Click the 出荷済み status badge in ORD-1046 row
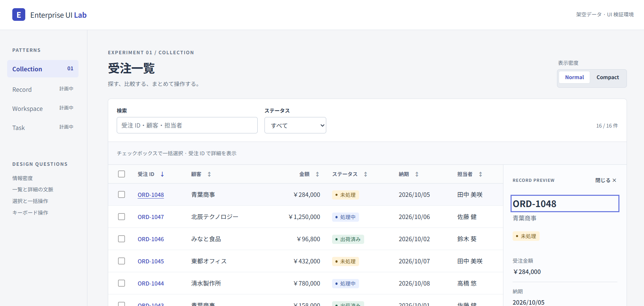Screen dimensions: 644x306 pos(348,239)
